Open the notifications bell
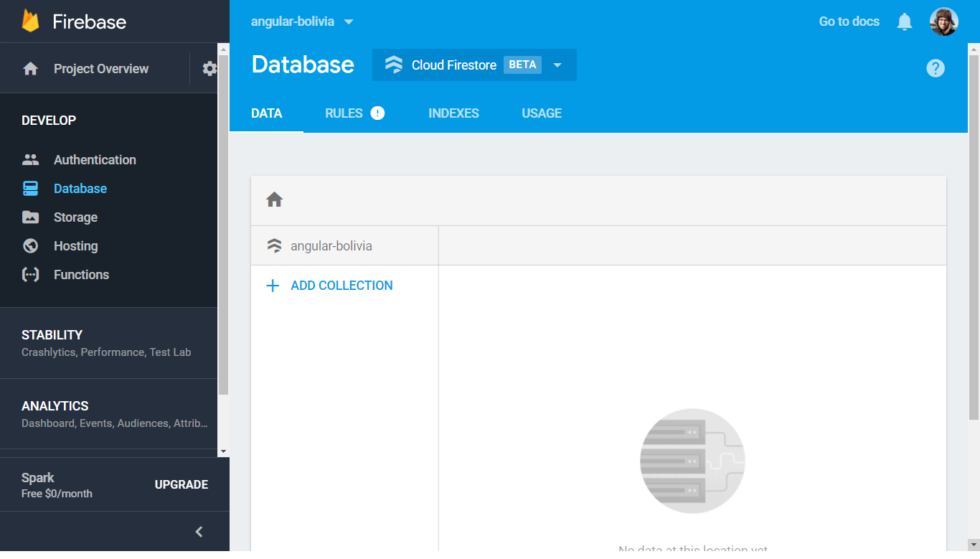Image resolution: width=980 pixels, height=559 pixels. point(905,22)
